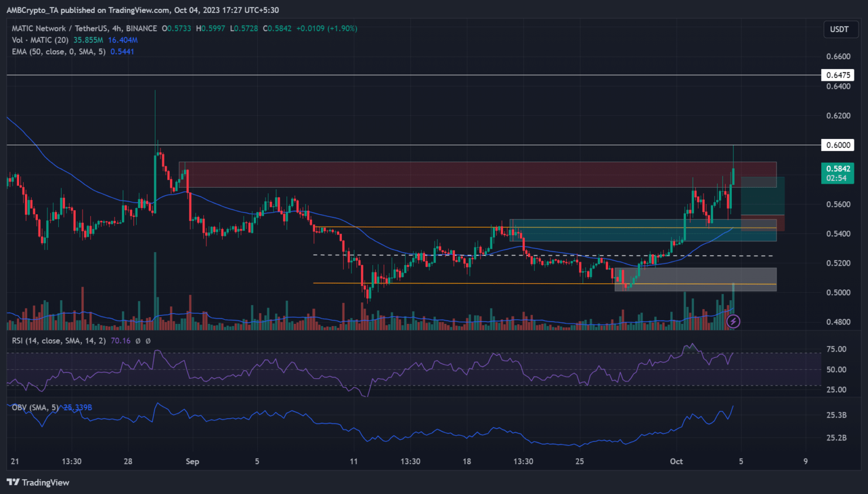
Task: Select the MATIC Network / TetherUS symbol title
Action: pos(84,28)
